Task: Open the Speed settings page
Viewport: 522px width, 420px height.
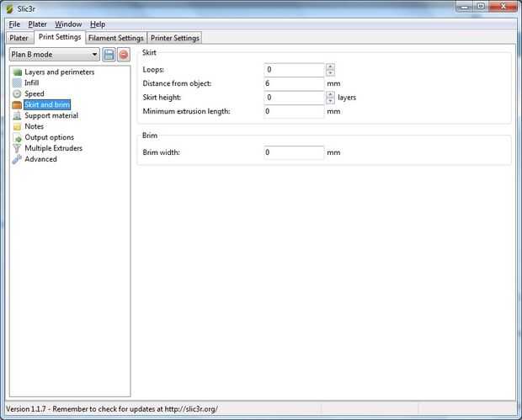Action: click(35, 94)
